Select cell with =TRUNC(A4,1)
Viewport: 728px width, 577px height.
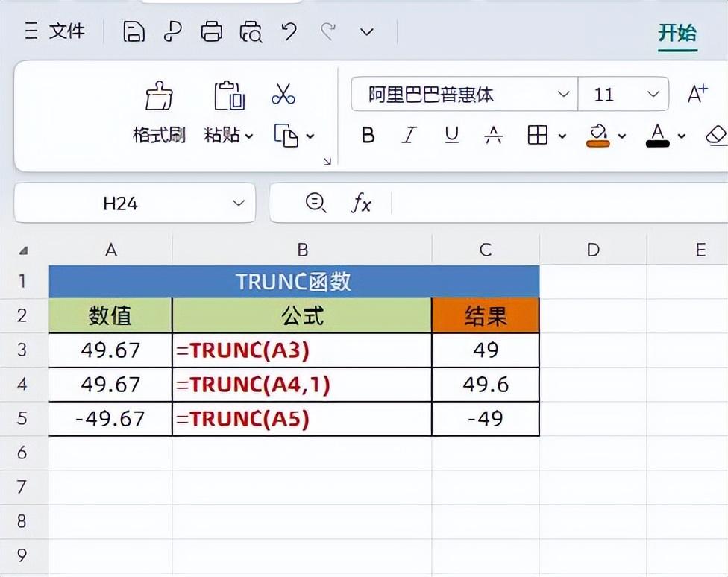point(302,385)
